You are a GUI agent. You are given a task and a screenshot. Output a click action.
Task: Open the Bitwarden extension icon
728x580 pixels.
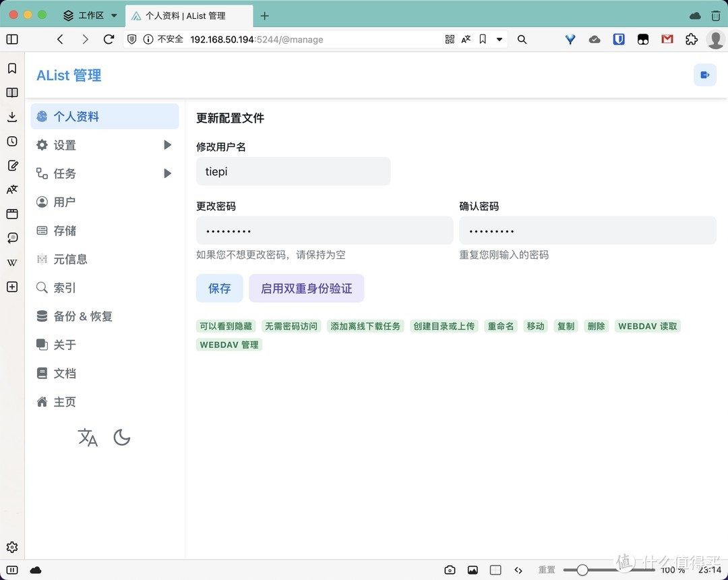pyautogui.click(x=619, y=40)
